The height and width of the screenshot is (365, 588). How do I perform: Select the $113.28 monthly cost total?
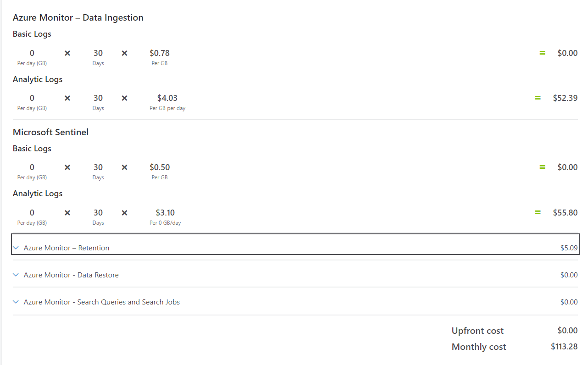[x=564, y=347]
